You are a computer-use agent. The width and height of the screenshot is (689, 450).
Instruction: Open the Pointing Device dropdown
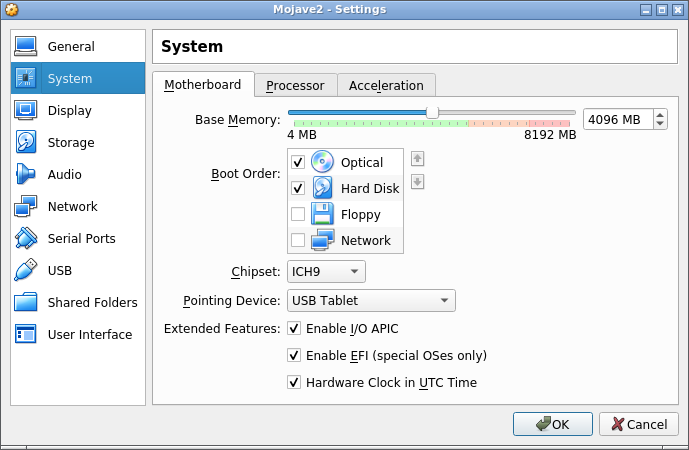click(371, 301)
